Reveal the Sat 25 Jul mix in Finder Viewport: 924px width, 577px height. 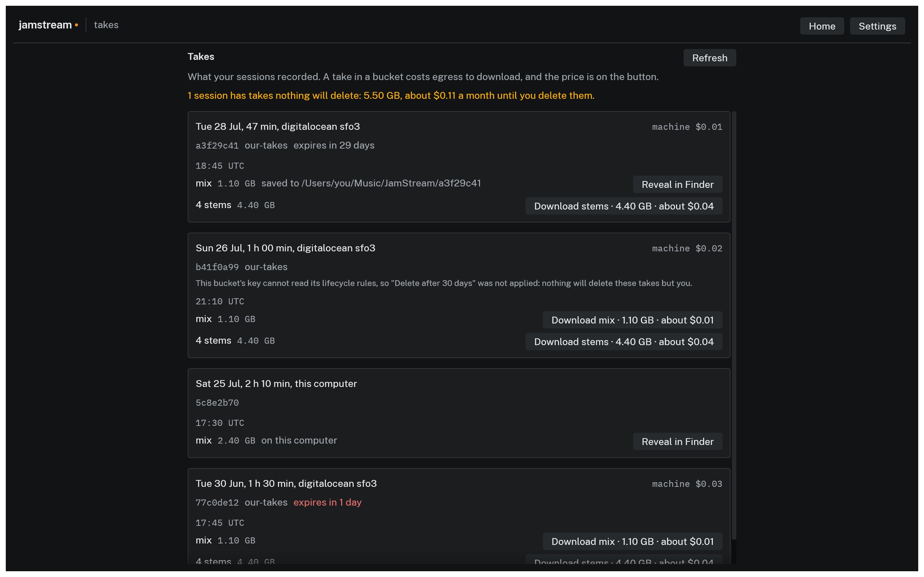click(677, 441)
